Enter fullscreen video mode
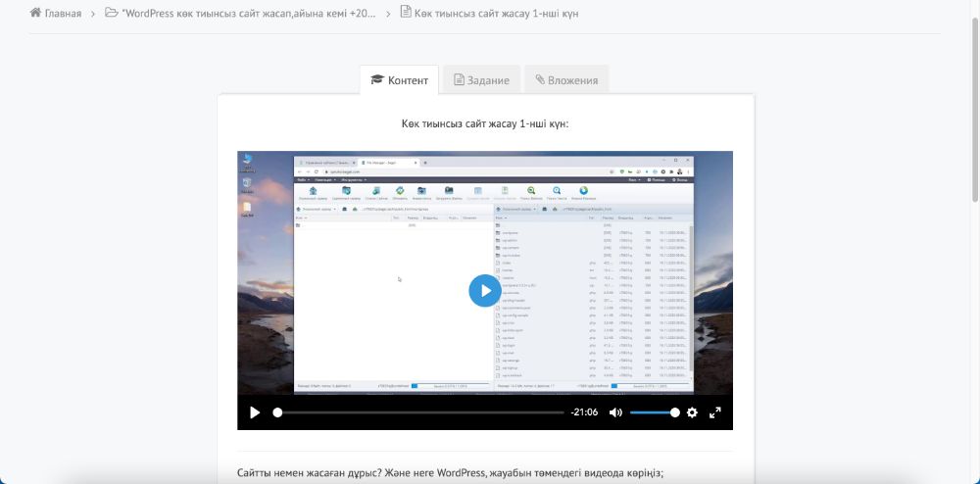 715,412
